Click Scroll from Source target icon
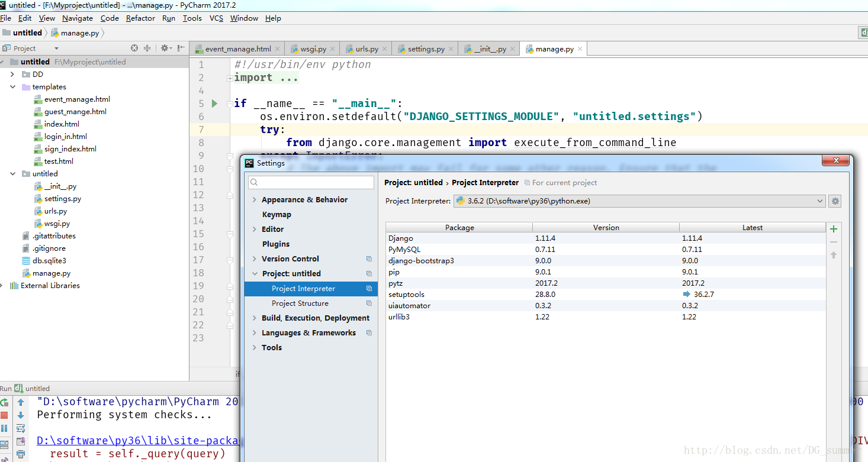This screenshot has height=462, width=868. tap(134, 48)
